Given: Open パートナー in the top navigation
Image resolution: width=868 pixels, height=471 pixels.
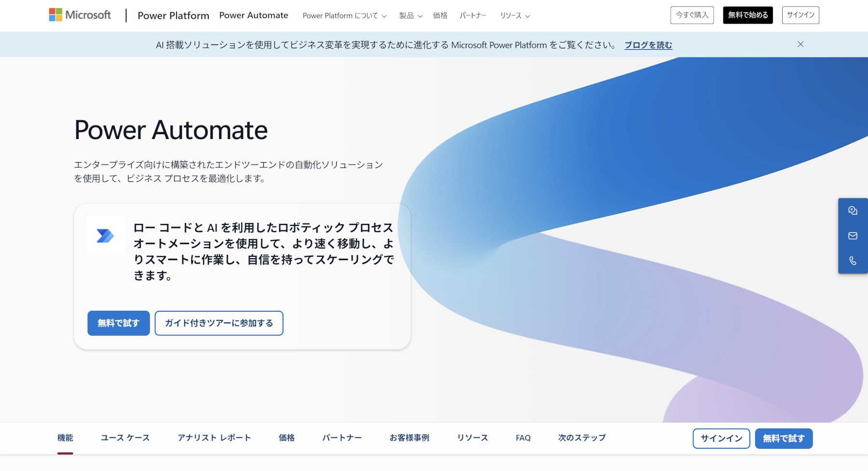Looking at the screenshot, I should click(x=473, y=16).
